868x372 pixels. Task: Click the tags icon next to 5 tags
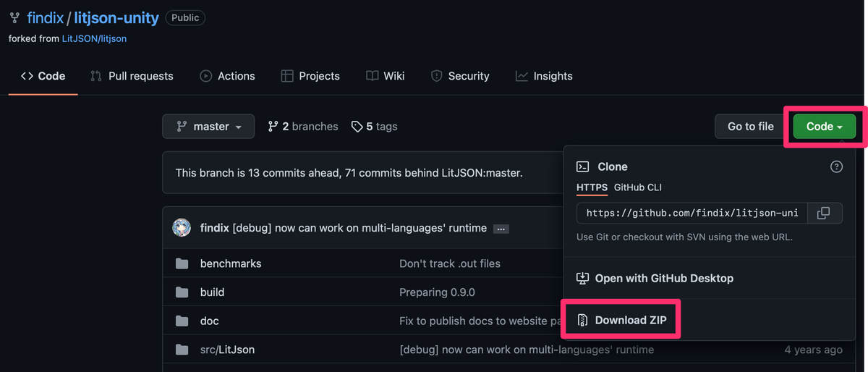coord(357,127)
